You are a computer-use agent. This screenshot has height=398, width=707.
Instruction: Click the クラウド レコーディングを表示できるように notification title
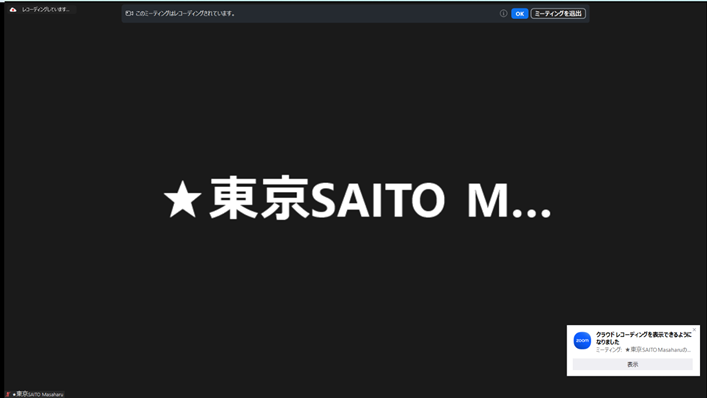643,338
